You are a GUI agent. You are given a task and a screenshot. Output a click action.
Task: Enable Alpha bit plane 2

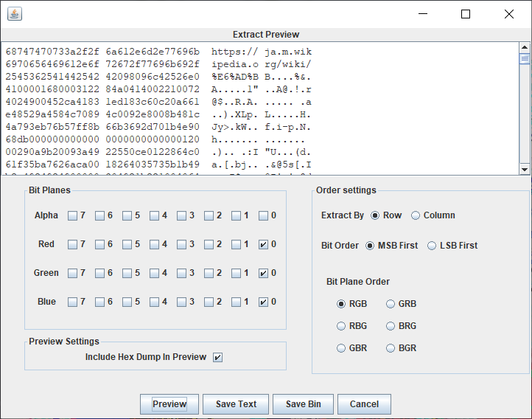[x=209, y=215]
